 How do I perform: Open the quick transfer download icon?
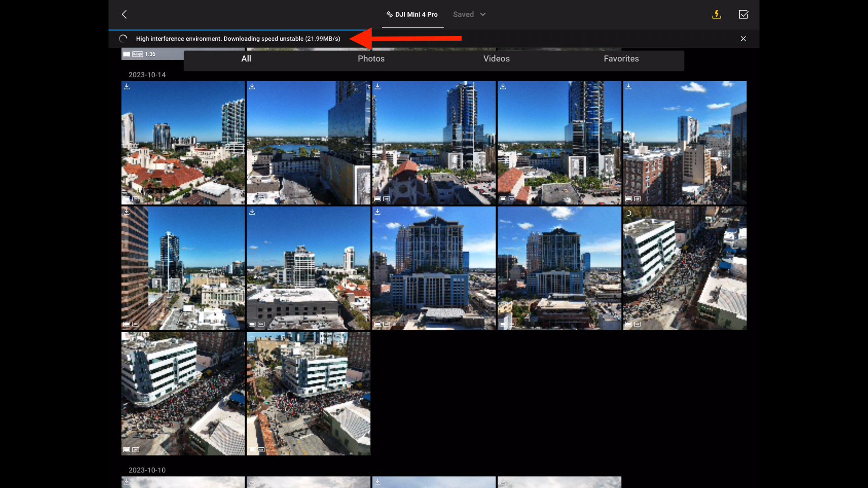717,14
